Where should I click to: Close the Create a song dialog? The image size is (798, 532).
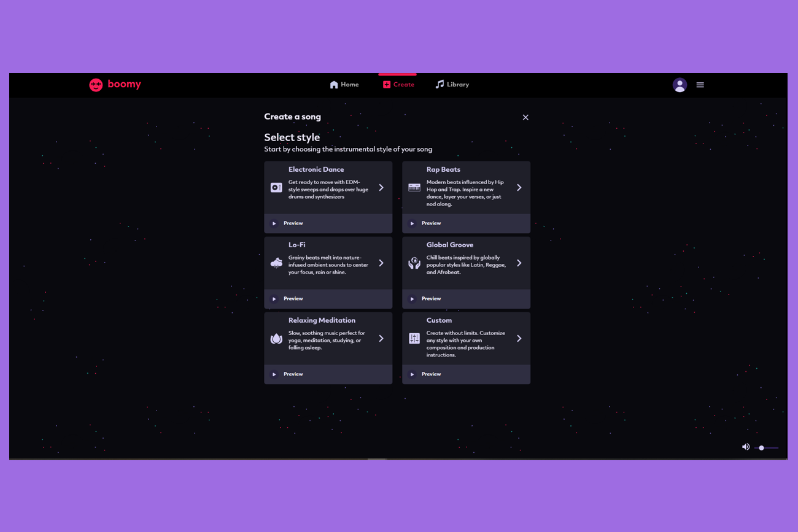(525, 117)
